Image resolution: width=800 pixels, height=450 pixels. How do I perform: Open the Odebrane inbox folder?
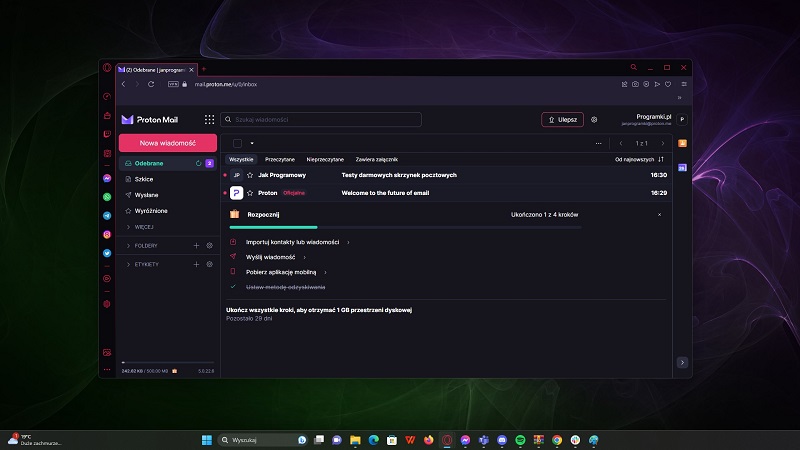(x=149, y=163)
